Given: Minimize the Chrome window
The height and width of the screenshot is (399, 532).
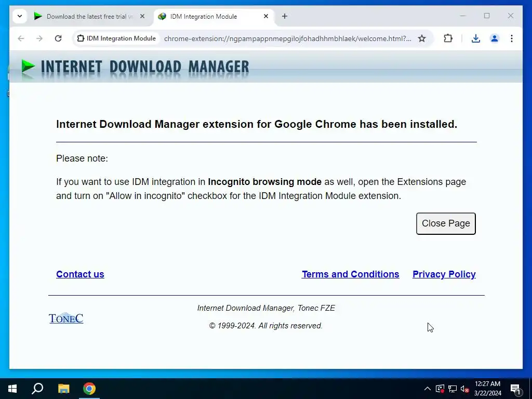Looking at the screenshot, I should pos(463,16).
